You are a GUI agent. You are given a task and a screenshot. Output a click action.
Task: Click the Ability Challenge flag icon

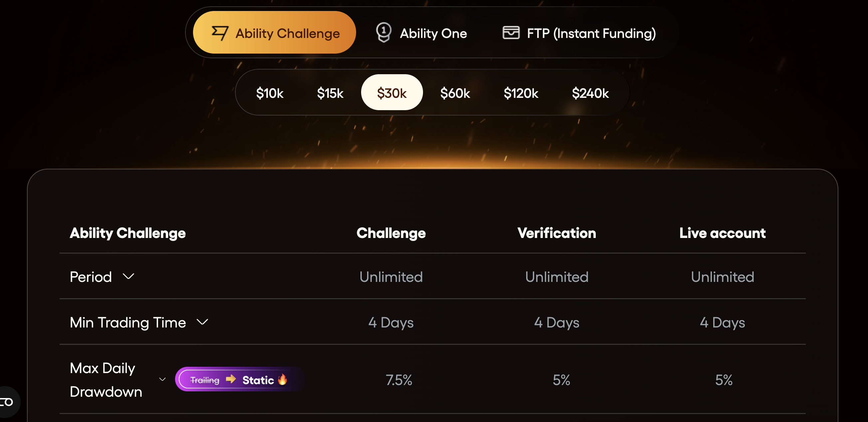[220, 33]
